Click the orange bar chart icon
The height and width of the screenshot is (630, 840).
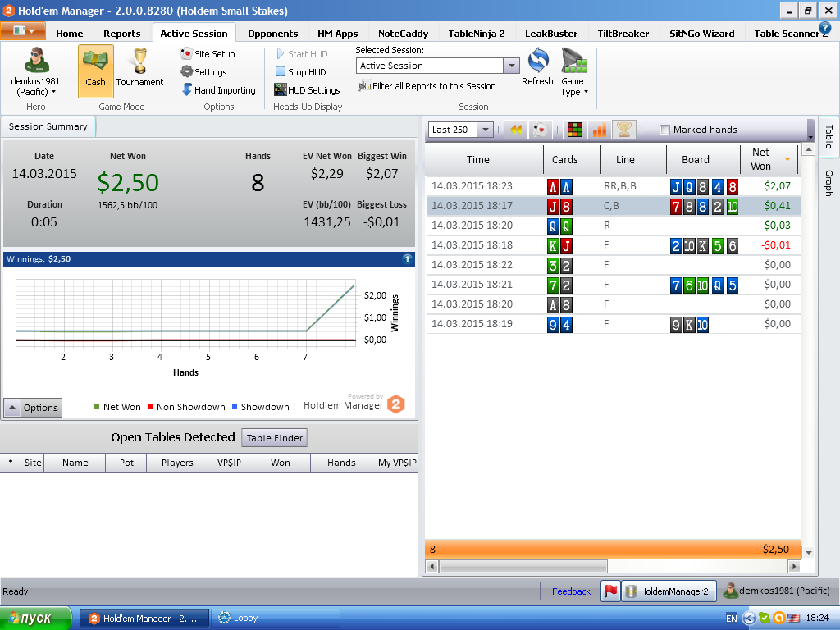(x=600, y=130)
